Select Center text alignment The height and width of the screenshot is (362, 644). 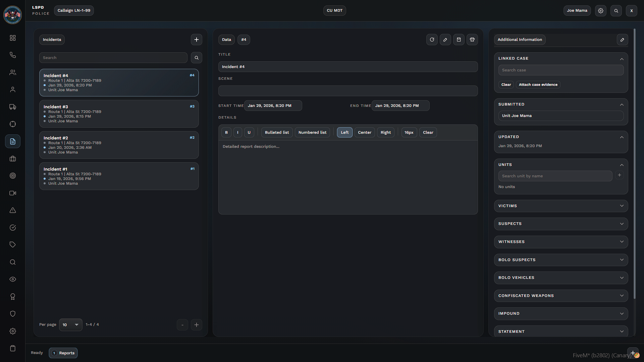click(x=364, y=132)
